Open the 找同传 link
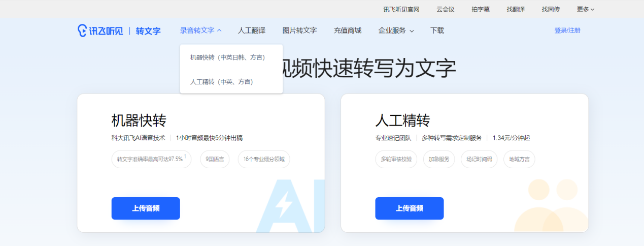Image resolution: width=644 pixels, height=246 pixels. pos(551,9)
